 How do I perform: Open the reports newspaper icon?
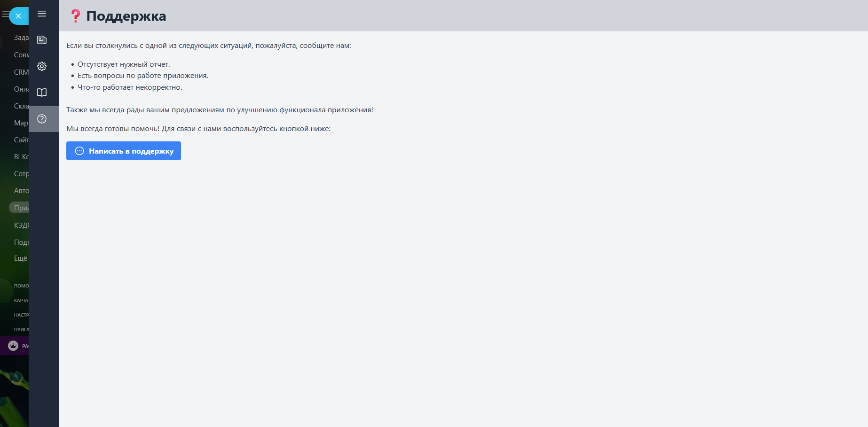pyautogui.click(x=42, y=40)
